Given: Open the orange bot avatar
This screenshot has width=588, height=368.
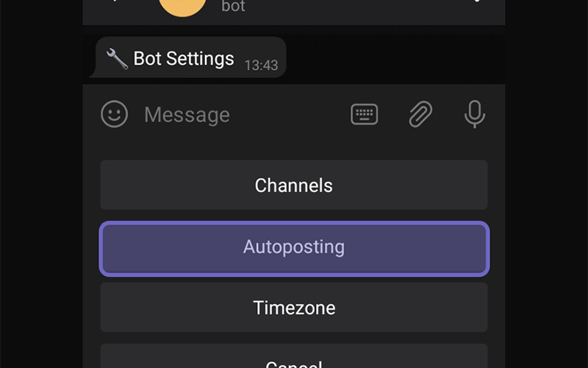Looking at the screenshot, I should pos(182,5).
